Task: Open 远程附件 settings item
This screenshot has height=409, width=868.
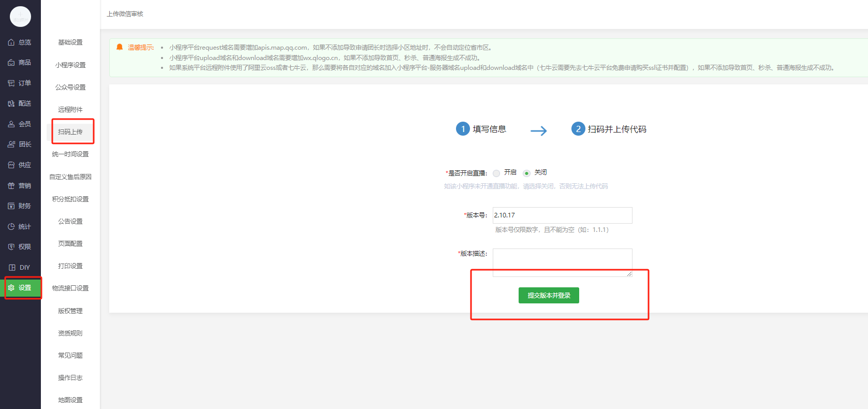Action: [x=70, y=110]
